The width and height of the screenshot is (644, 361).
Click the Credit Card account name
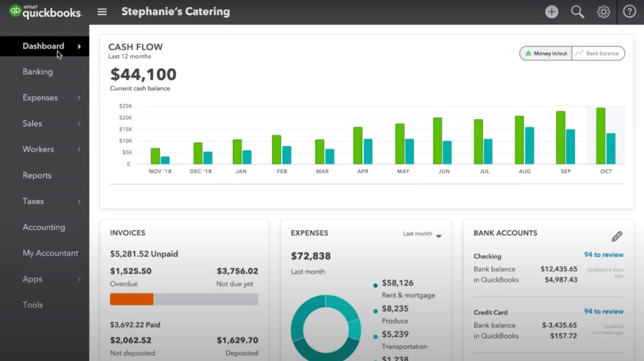(490, 312)
